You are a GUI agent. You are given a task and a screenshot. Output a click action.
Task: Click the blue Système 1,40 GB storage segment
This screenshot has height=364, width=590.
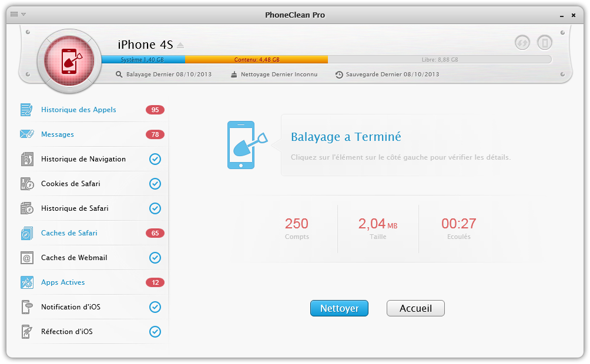143,59
